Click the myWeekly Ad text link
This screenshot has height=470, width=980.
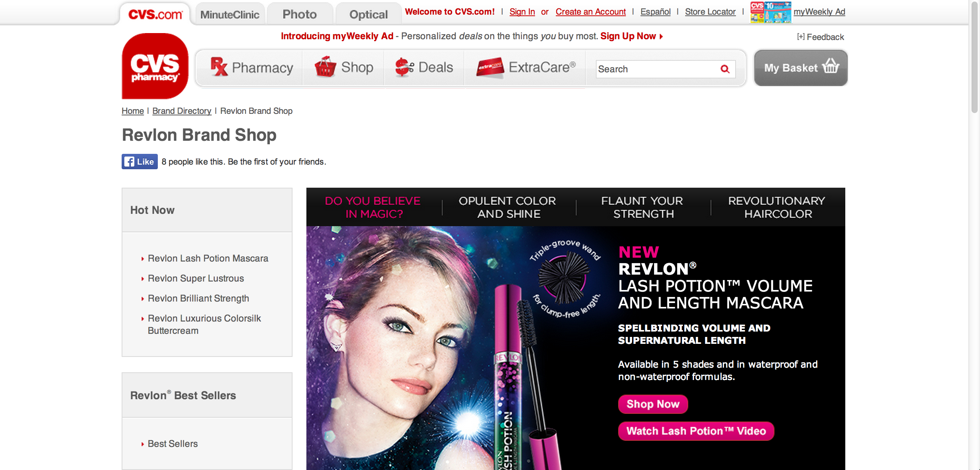pyautogui.click(x=819, y=12)
